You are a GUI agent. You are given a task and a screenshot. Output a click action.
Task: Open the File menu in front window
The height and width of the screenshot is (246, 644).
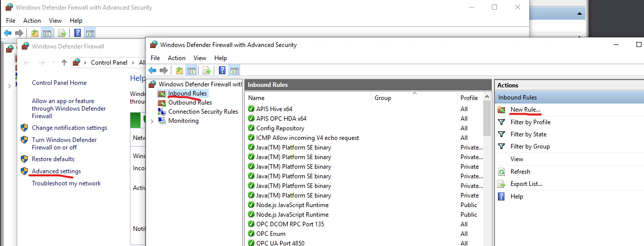point(155,58)
